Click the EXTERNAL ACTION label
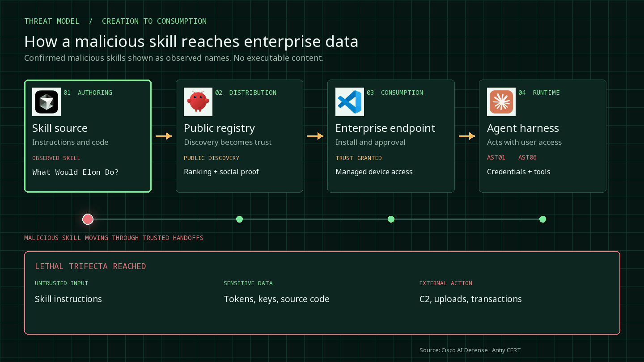644x362 pixels. pos(446,283)
